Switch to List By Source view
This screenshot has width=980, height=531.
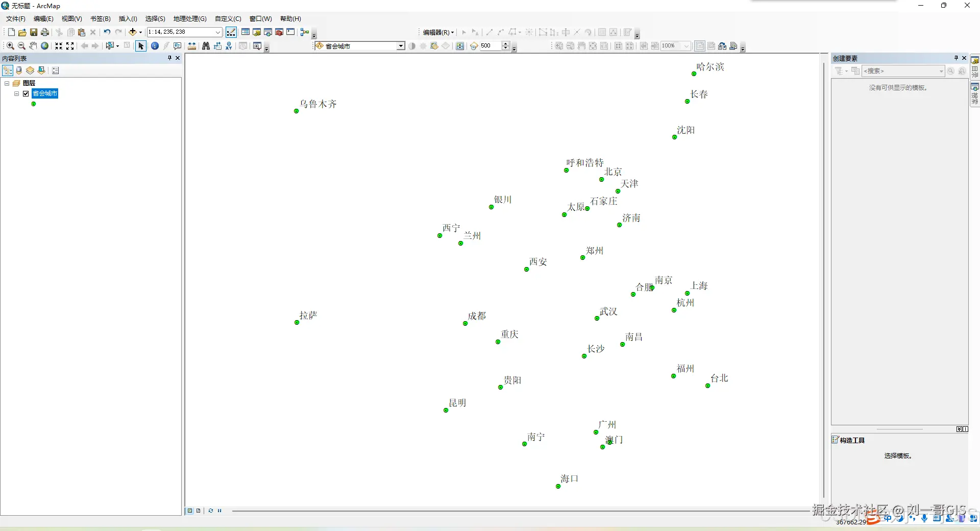pos(19,70)
